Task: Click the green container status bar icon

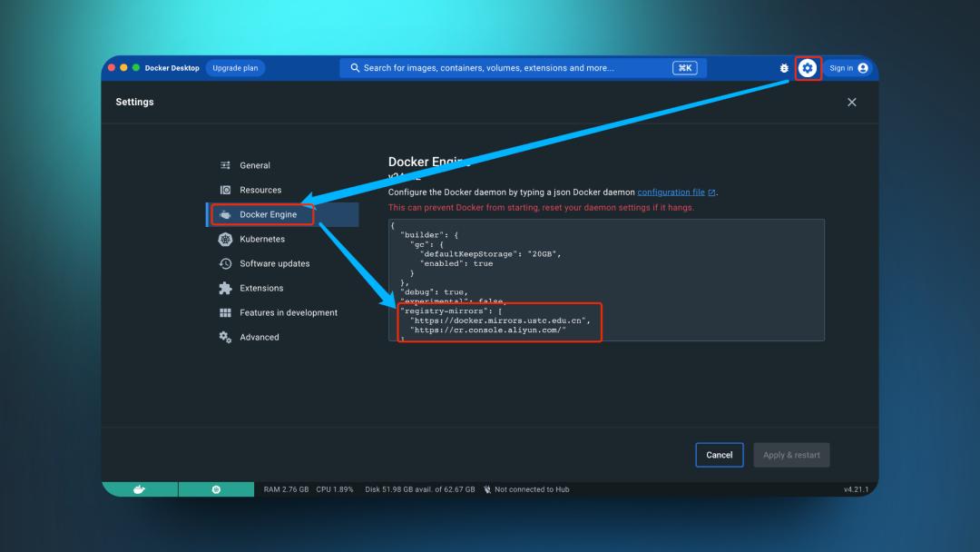Action: (x=216, y=488)
